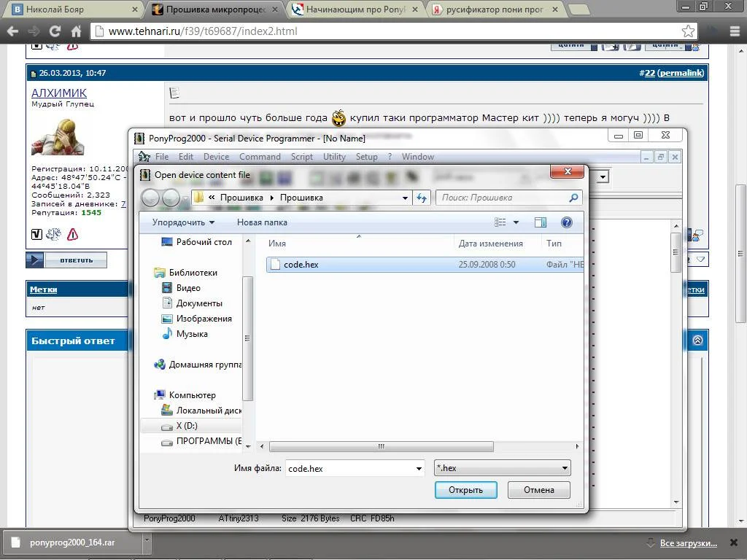Refresh the folder with the arrows icon
The image size is (747, 560).
[422, 198]
